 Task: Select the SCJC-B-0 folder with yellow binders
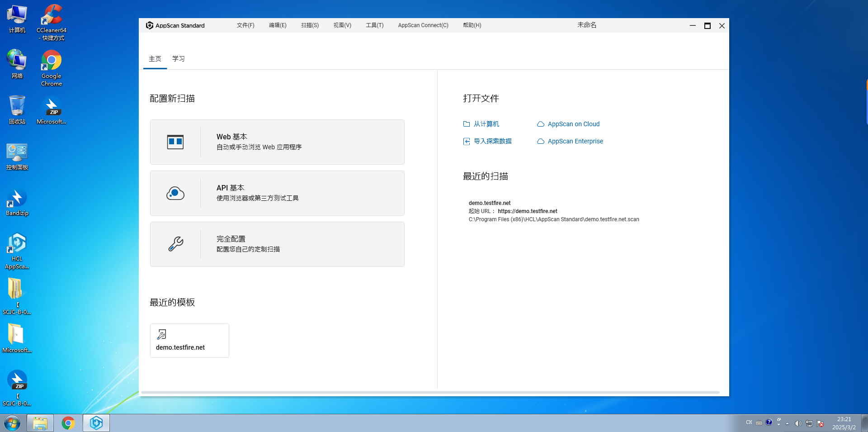tap(17, 296)
